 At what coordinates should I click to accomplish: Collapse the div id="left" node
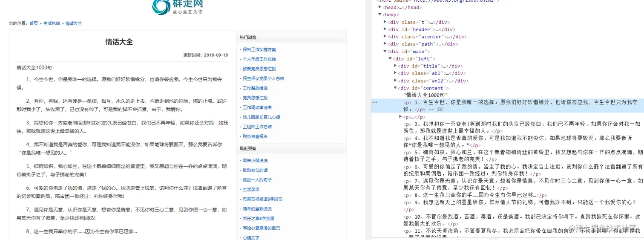390,58
